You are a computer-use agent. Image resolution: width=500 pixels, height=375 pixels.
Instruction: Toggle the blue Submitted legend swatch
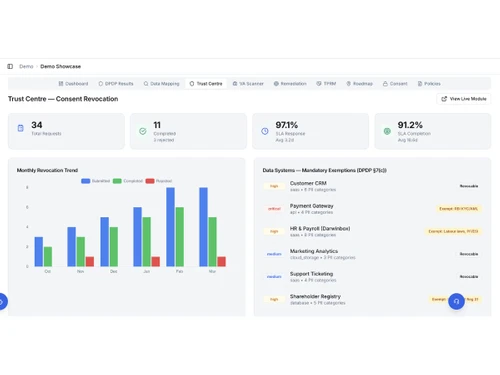pos(86,181)
